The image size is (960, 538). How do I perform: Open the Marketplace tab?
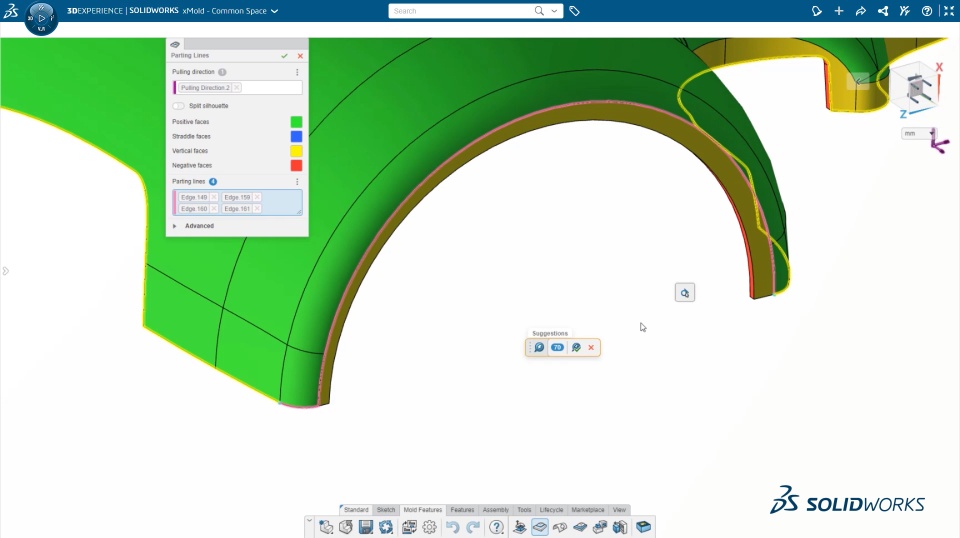click(x=588, y=510)
